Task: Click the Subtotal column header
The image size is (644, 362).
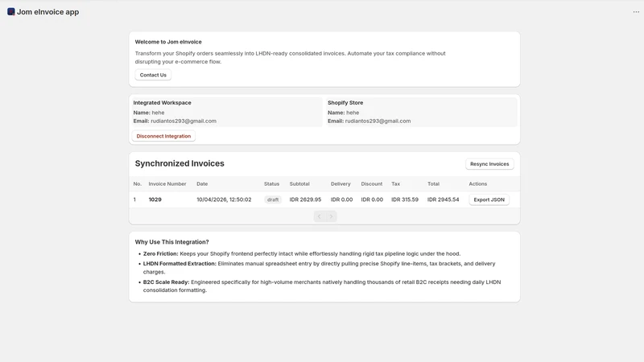Action: click(x=299, y=184)
